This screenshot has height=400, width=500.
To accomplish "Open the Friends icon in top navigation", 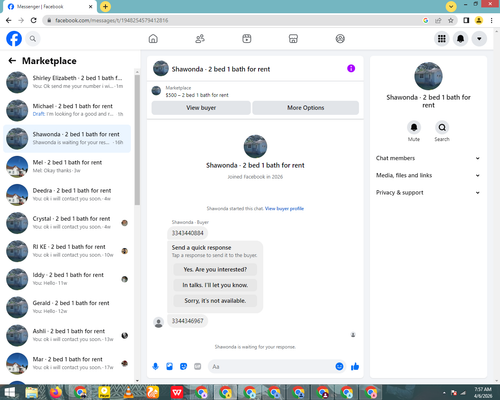I will pos(200,39).
